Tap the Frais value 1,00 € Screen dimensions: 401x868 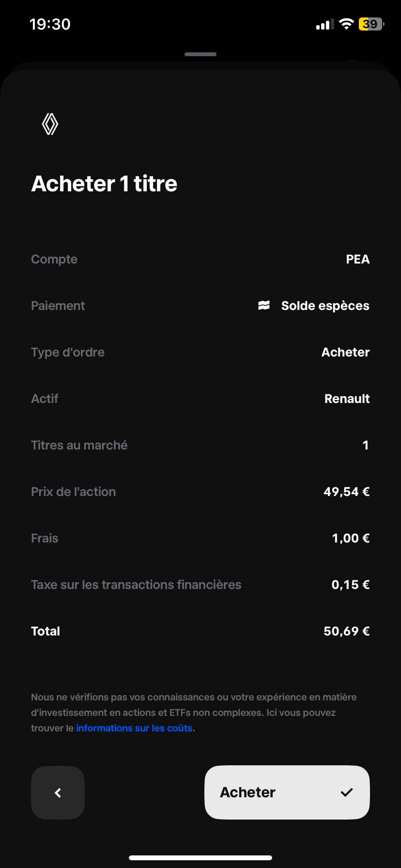tap(351, 538)
